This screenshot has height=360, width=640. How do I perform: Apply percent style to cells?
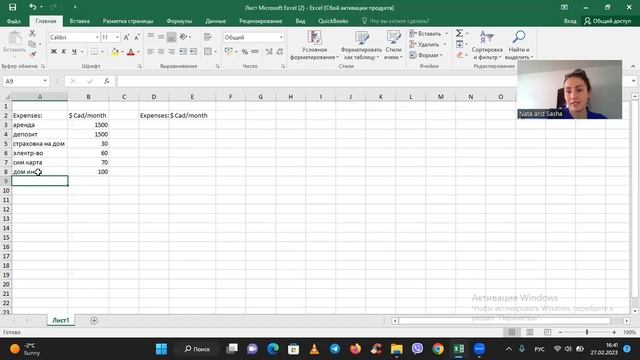pyautogui.click(x=244, y=52)
